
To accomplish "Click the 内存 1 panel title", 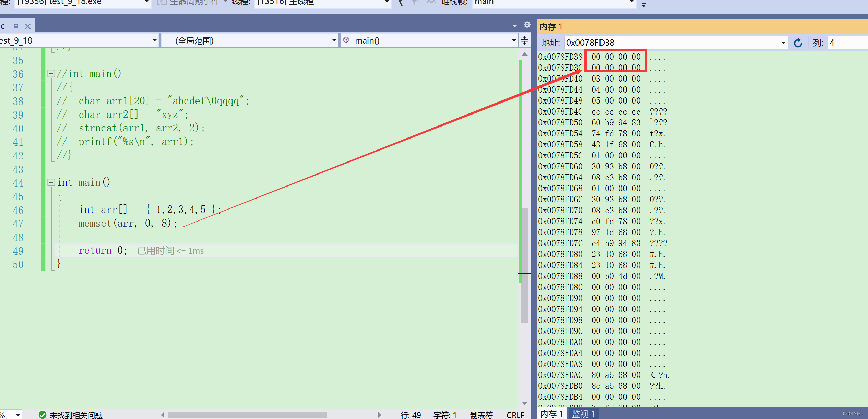I will pyautogui.click(x=551, y=27).
